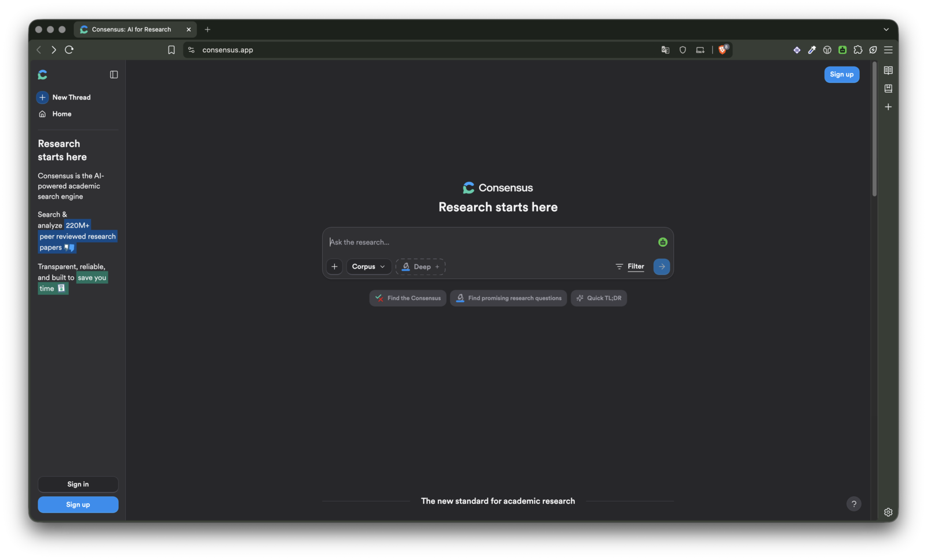
Task: Expand the tab list chevron in the title bar
Action: pyautogui.click(x=886, y=30)
